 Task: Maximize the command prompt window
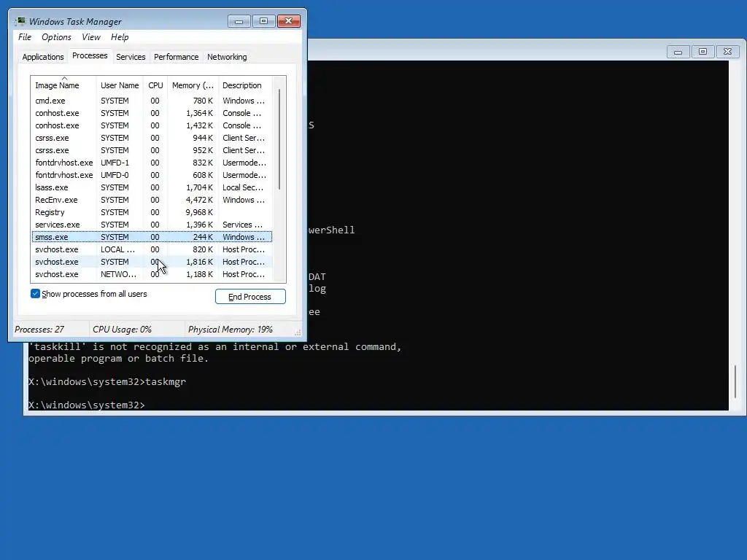(703, 52)
